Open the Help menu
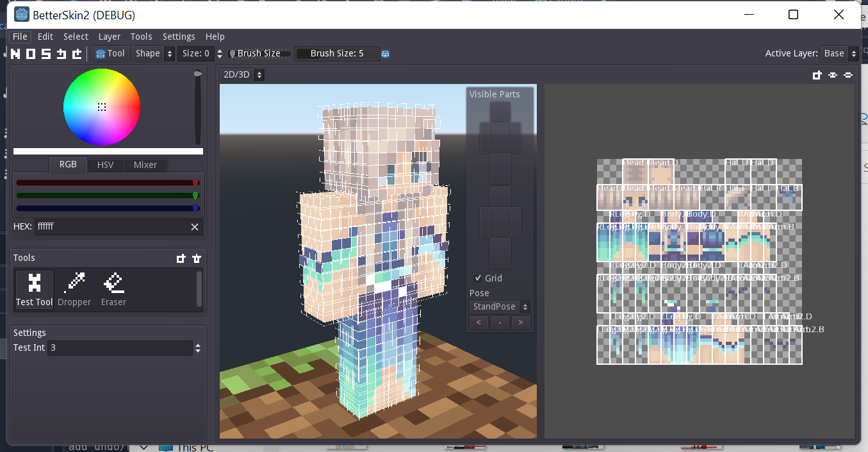This screenshot has width=868, height=452. [215, 37]
